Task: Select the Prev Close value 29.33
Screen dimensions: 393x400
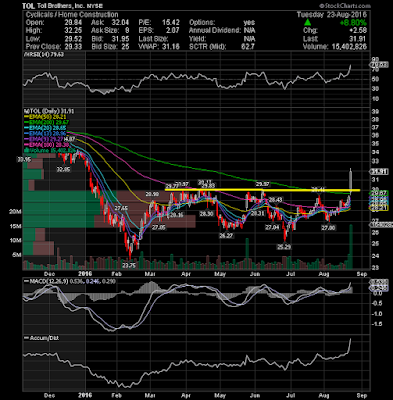Action: (x=73, y=46)
